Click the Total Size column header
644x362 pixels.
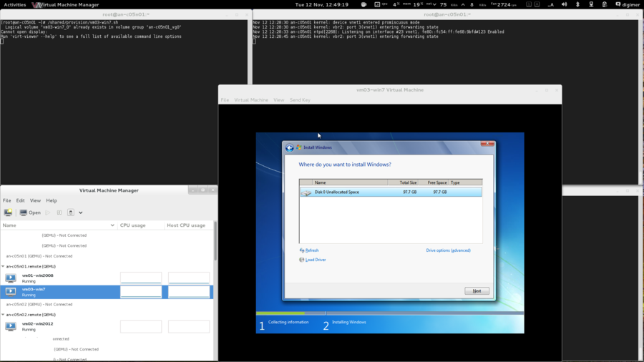tap(402, 182)
